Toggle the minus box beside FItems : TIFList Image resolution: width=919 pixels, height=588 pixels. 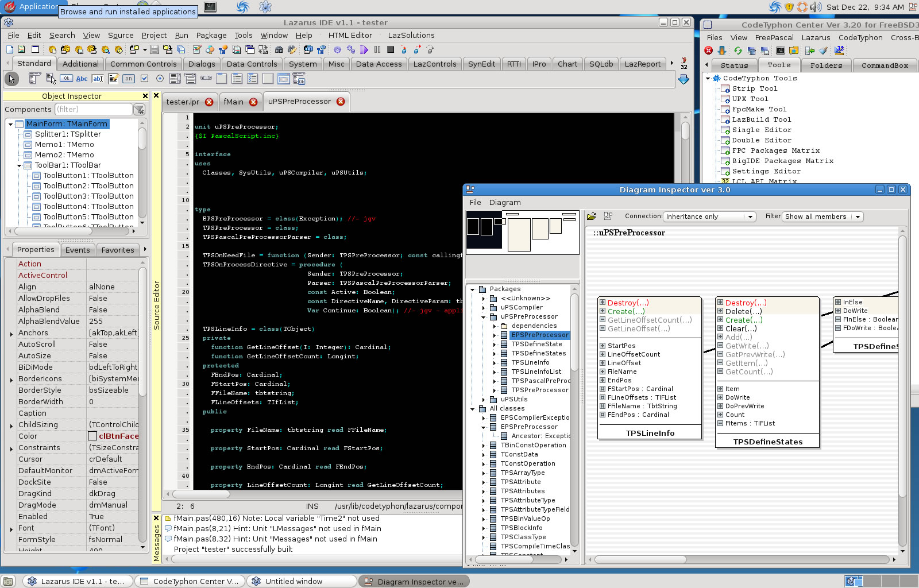(x=720, y=423)
